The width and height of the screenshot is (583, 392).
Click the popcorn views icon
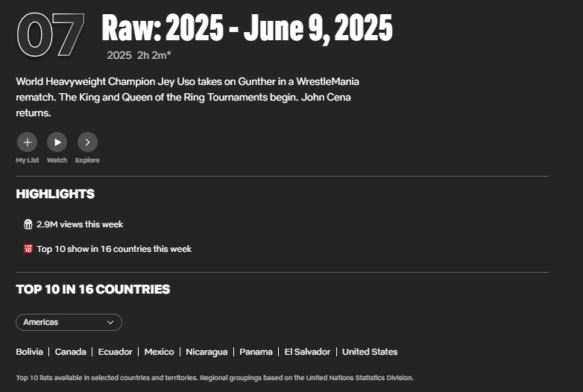[28, 224]
